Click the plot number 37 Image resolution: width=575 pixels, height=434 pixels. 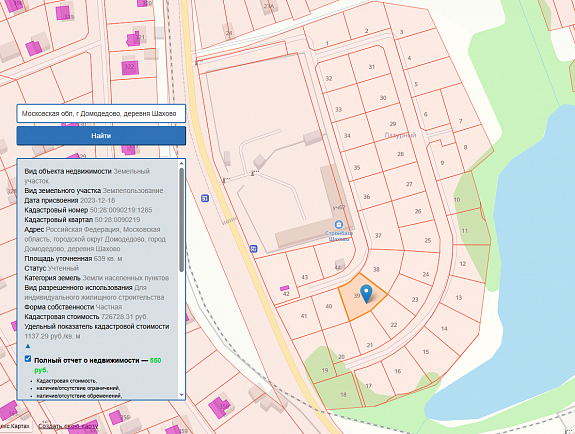click(378, 236)
